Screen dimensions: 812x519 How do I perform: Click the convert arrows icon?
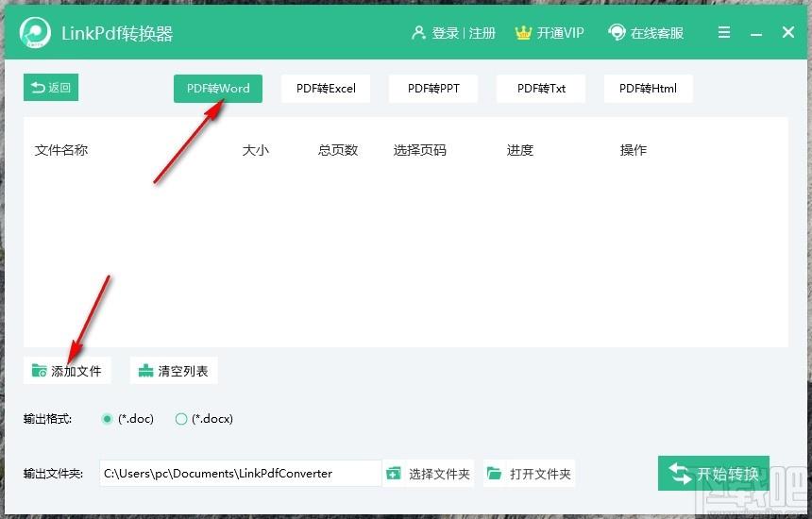coord(680,474)
